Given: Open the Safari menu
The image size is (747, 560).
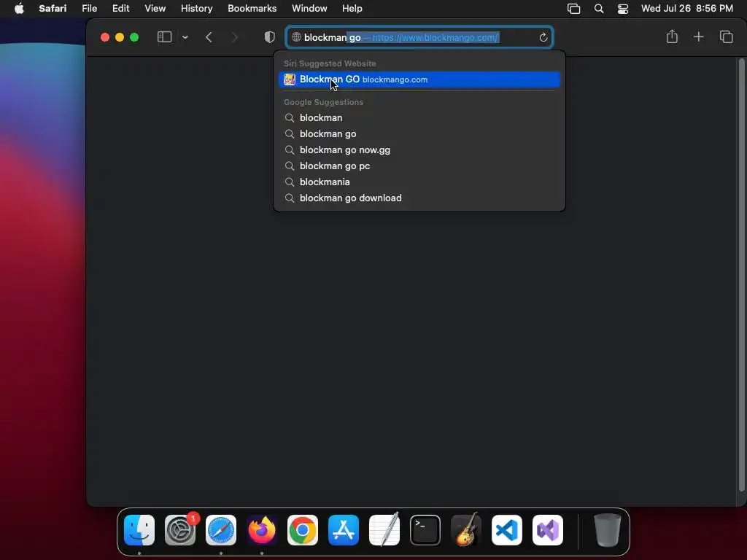Looking at the screenshot, I should 53,9.
